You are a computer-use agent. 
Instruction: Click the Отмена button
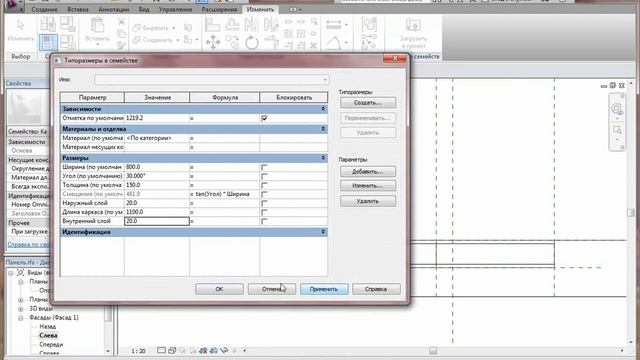click(272, 289)
